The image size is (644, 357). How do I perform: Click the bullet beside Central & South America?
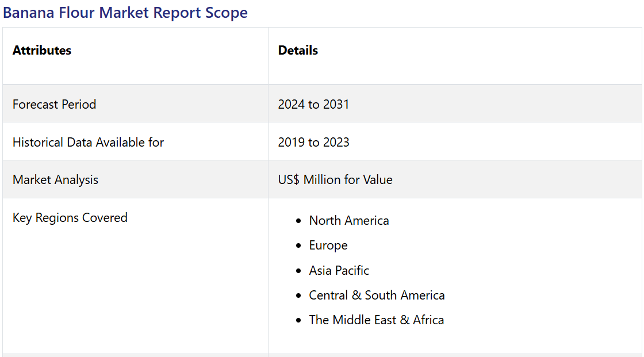click(x=298, y=296)
